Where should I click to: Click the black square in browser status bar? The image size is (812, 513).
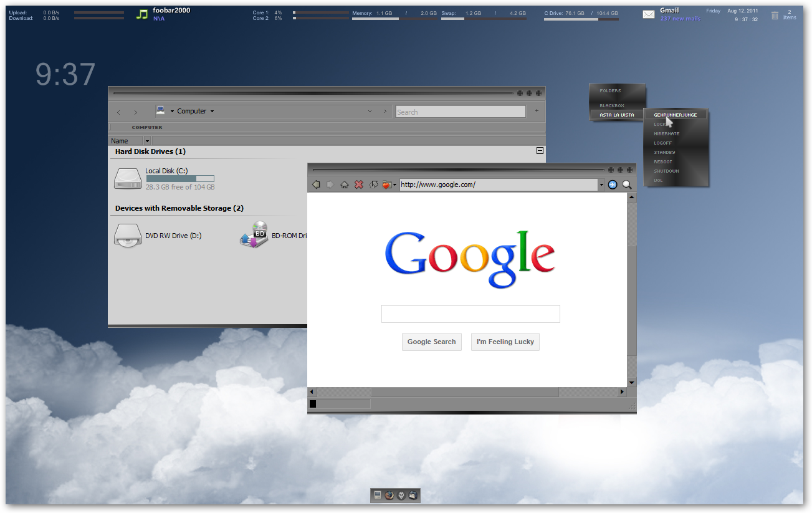(313, 404)
